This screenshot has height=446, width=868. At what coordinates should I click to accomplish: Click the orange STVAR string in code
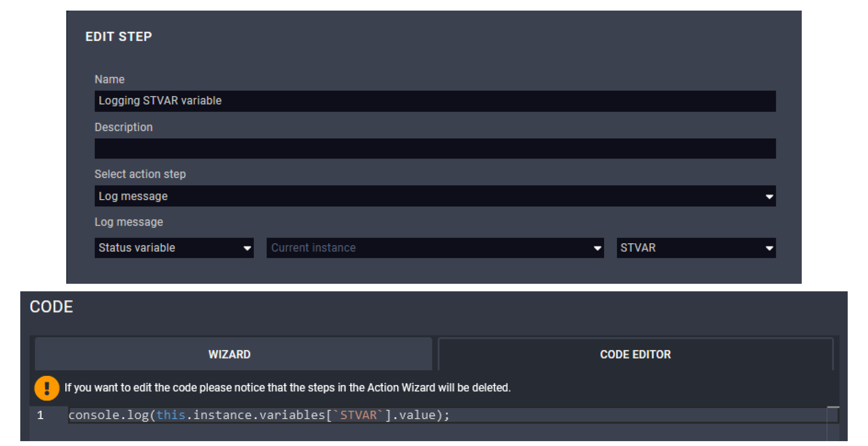pyautogui.click(x=358, y=416)
